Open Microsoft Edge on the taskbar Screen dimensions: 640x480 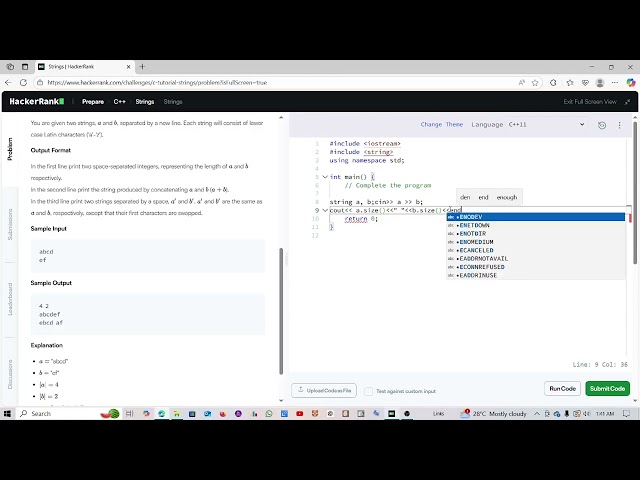(x=162, y=413)
